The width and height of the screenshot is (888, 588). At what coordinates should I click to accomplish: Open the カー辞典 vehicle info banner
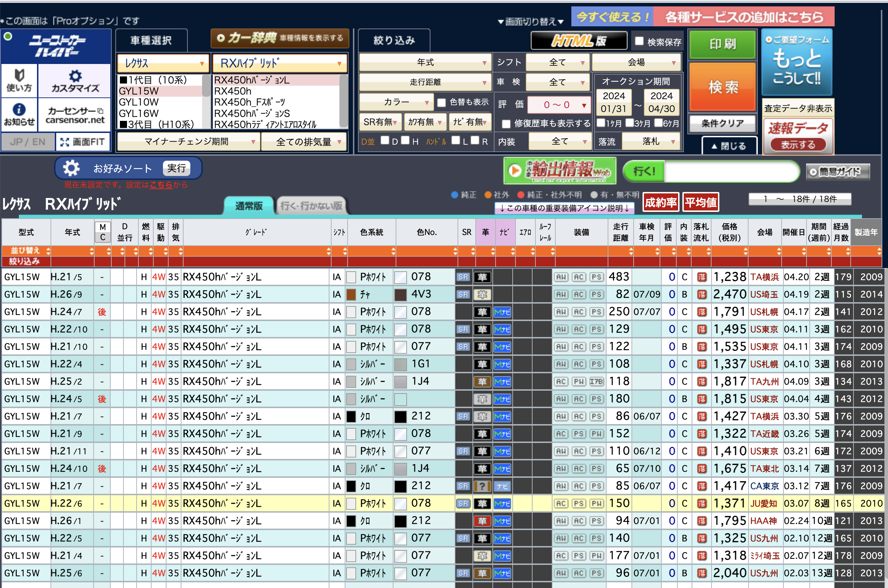pos(280,38)
